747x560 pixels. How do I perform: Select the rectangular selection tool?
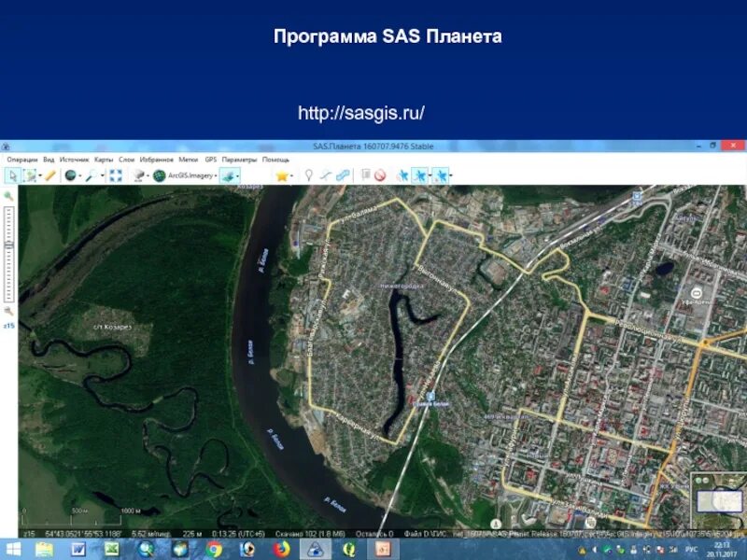pyautogui.click(x=31, y=175)
